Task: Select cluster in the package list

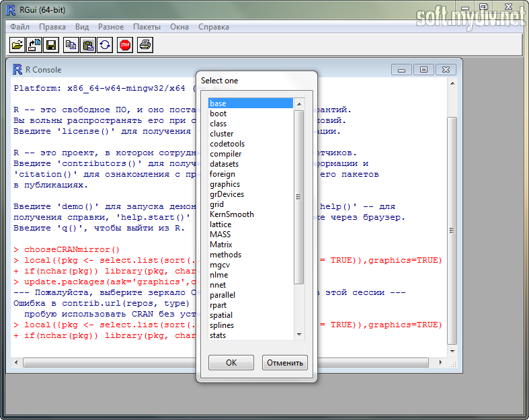Action: (x=251, y=134)
